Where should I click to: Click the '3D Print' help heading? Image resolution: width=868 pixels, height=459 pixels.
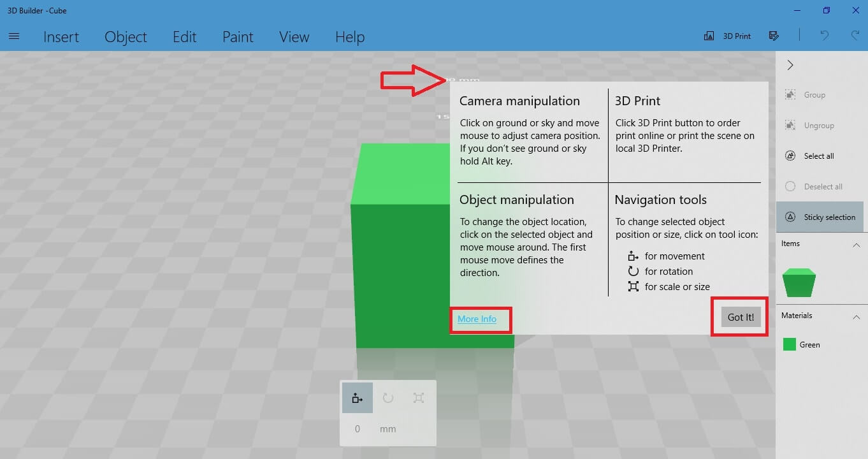pyautogui.click(x=637, y=101)
